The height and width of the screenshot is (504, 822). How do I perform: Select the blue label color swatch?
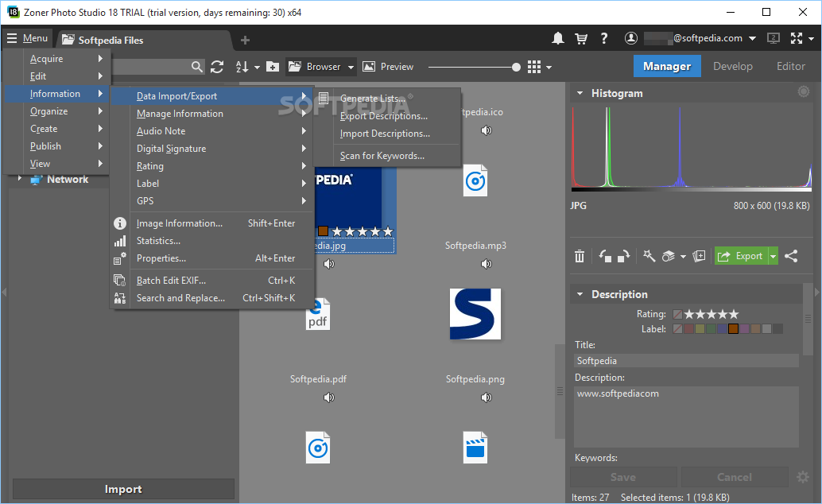723,329
